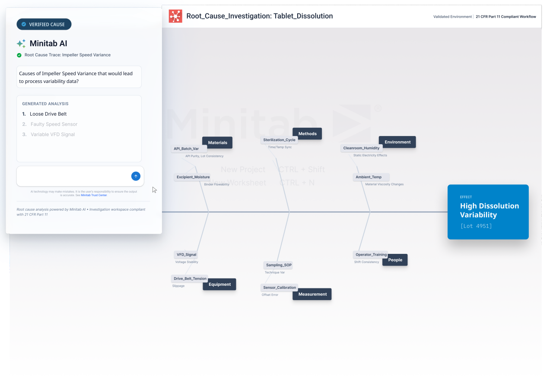Choose the Variable VFD Signal item

coord(52,135)
